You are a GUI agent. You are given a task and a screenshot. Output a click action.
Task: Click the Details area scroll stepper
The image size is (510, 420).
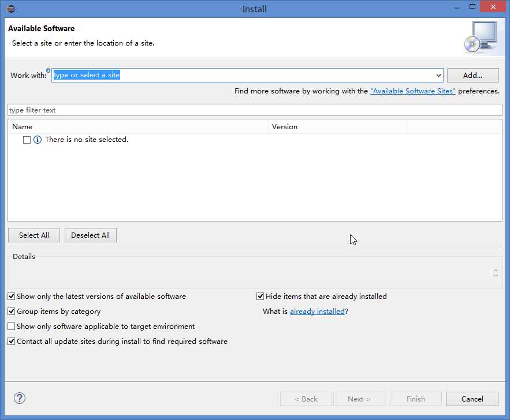point(496,272)
